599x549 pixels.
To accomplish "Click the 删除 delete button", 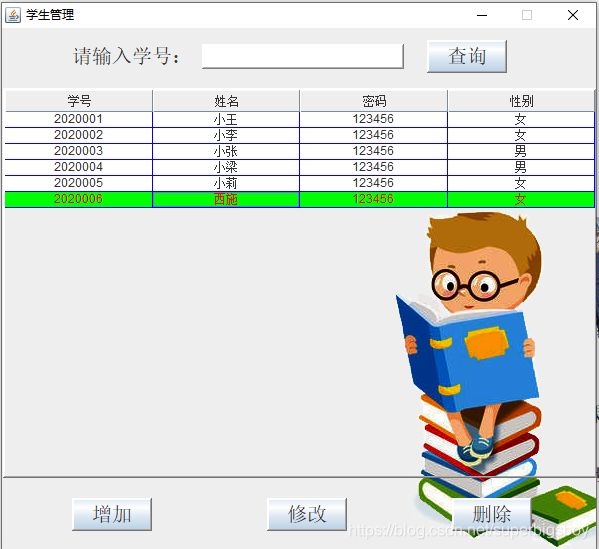I will (x=492, y=514).
